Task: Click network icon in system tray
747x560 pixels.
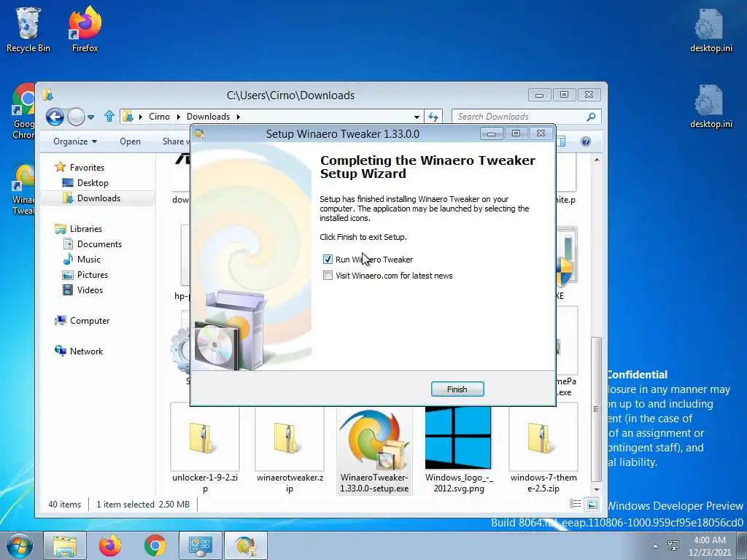Action: 673,545
